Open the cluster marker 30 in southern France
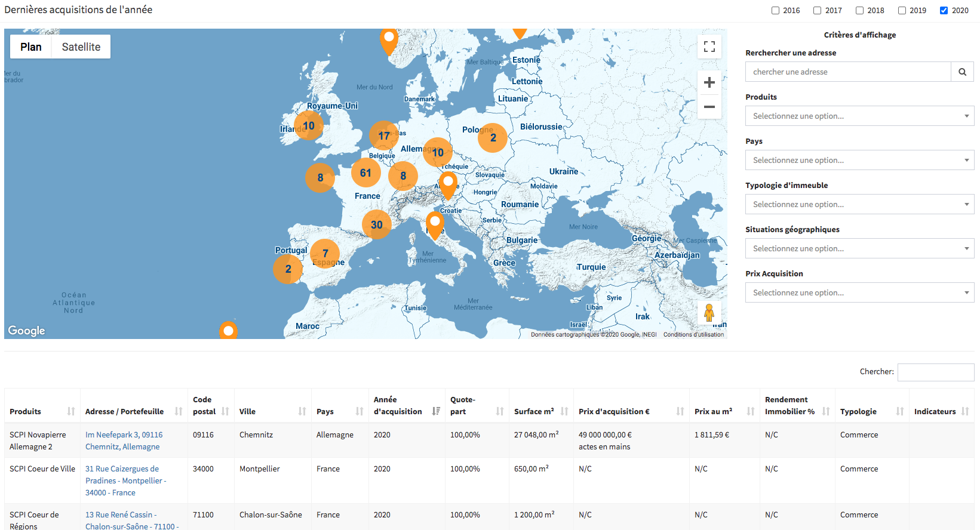The image size is (980, 530). tap(377, 225)
